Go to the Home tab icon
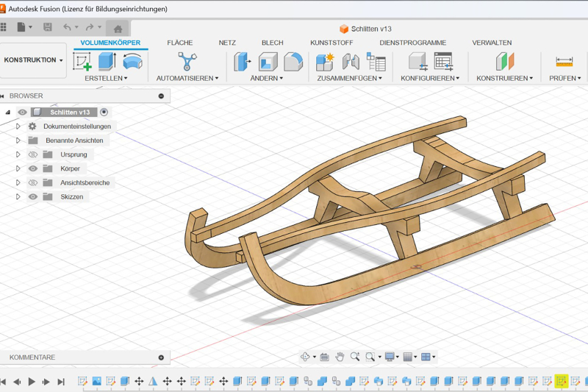The image size is (588, 392). 118,29
